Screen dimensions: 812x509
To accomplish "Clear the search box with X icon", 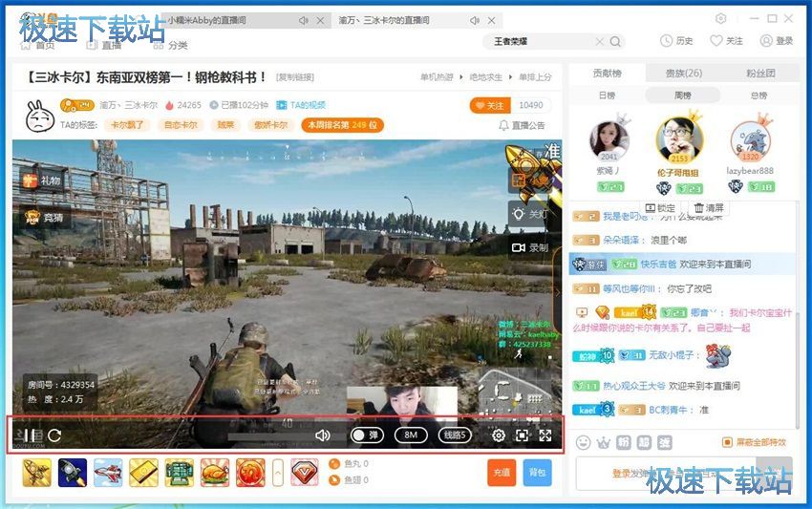I will tap(599, 41).
